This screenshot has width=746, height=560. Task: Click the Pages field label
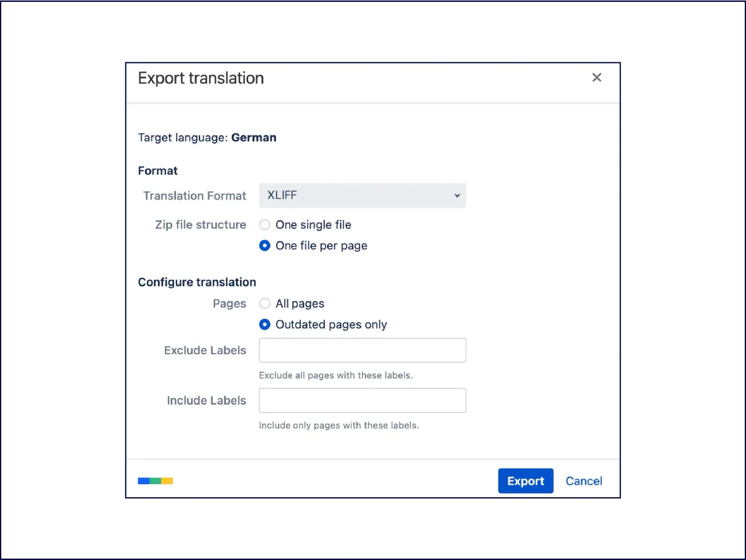(229, 304)
